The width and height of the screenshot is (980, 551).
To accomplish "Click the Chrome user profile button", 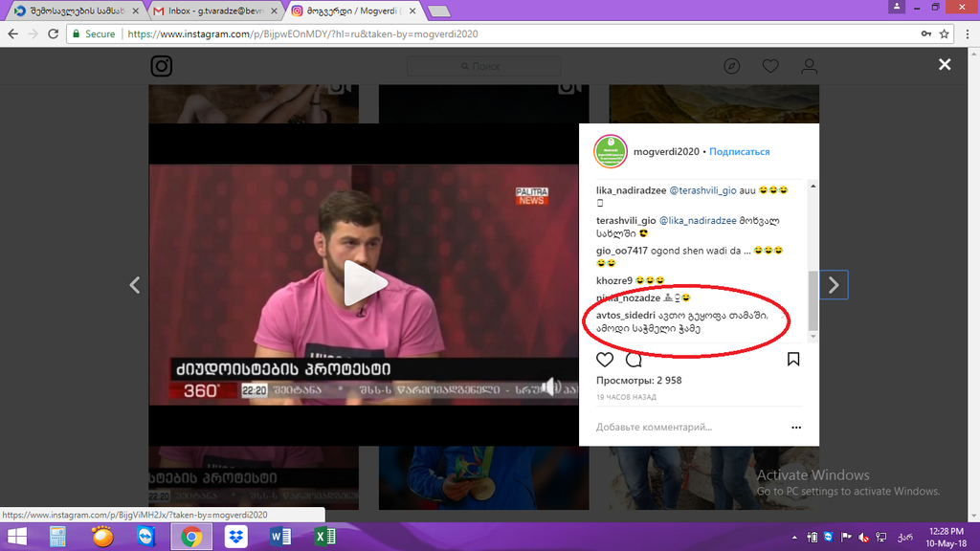I will click(x=896, y=7).
